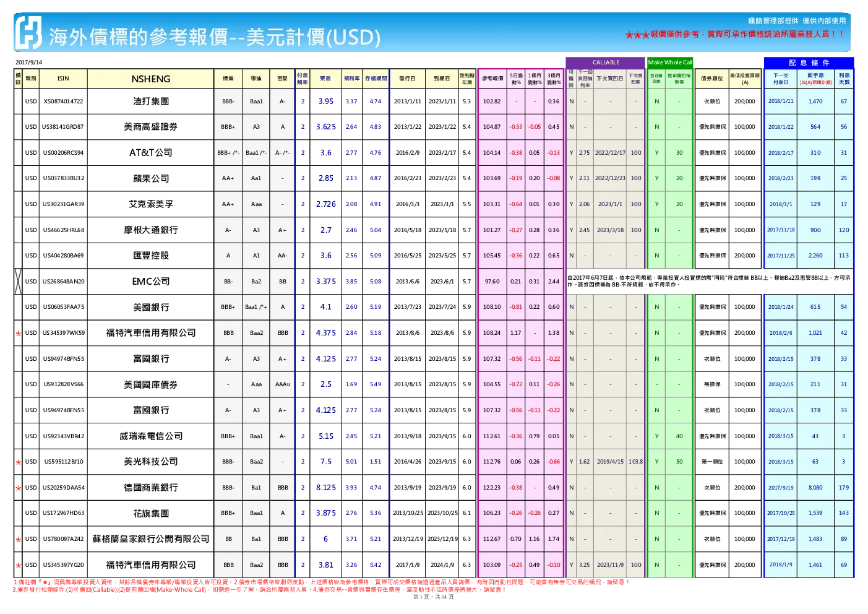Select the 蘇格蘭皇家銀行公開有限公司 bond name

coord(151,539)
